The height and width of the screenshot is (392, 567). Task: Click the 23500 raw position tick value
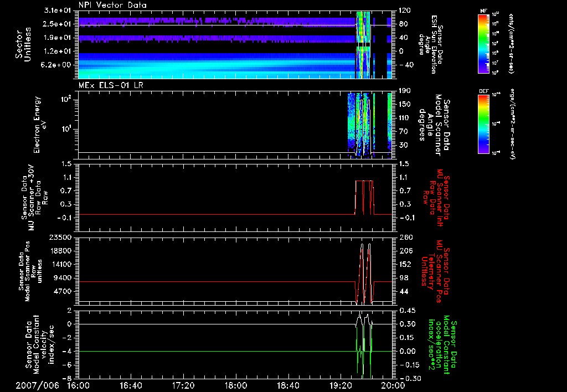coord(61,238)
